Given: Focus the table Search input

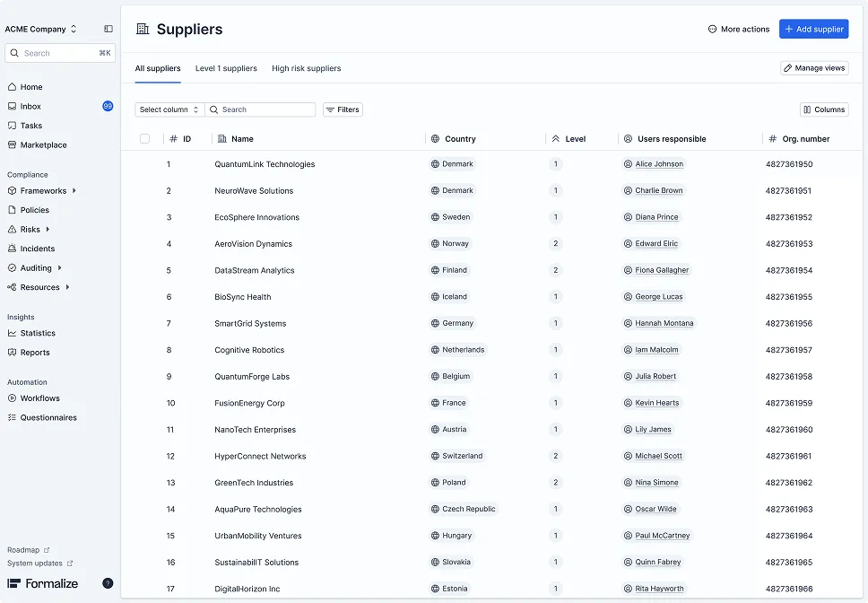Looking at the screenshot, I should tap(260, 109).
